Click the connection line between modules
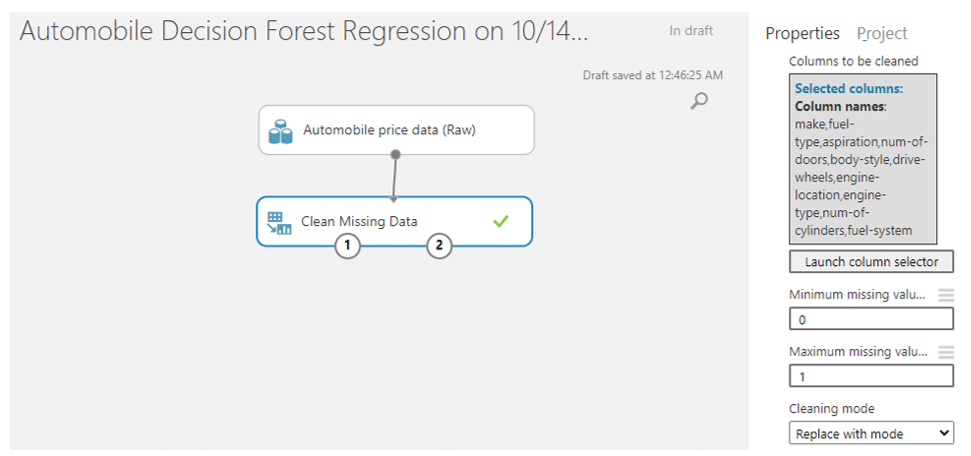This screenshot has width=971, height=456. 394,177
